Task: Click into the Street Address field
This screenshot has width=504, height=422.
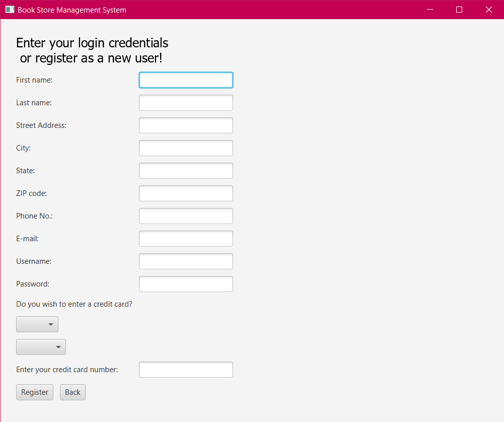Action: click(x=186, y=125)
